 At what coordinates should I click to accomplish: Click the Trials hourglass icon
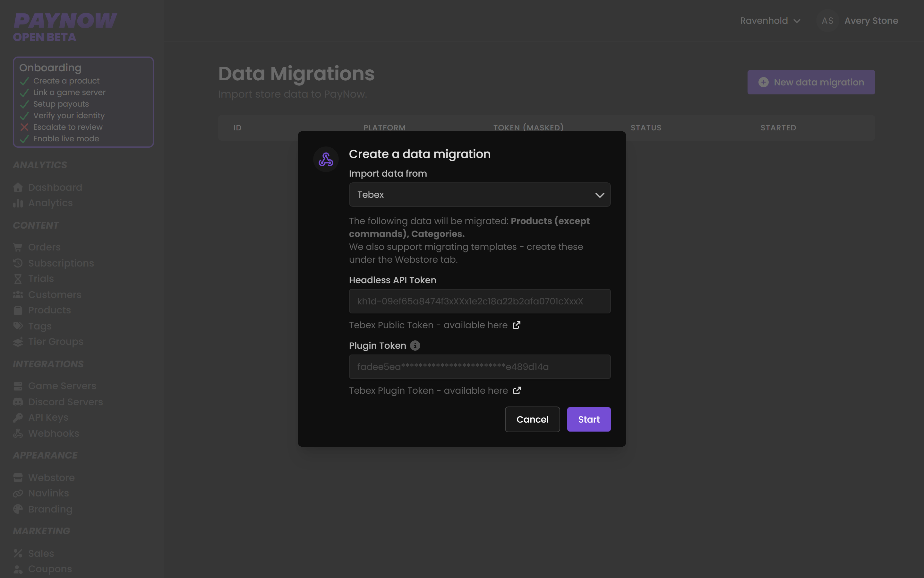click(18, 279)
